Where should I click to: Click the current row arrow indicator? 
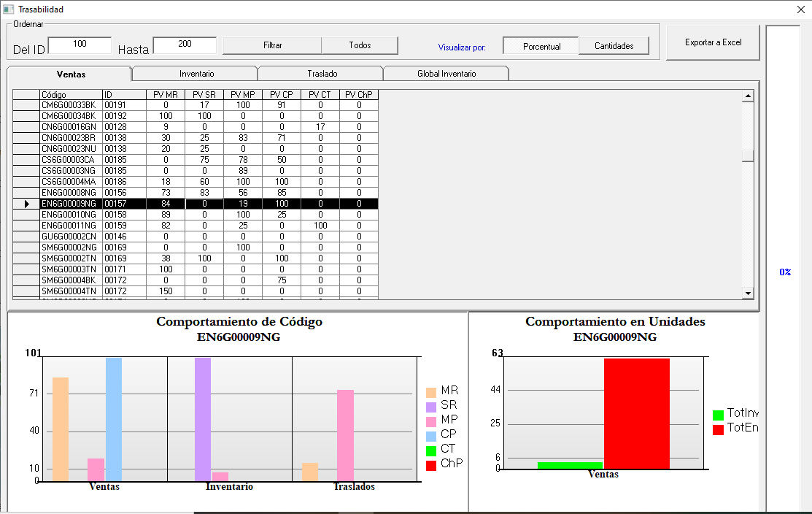coord(26,204)
